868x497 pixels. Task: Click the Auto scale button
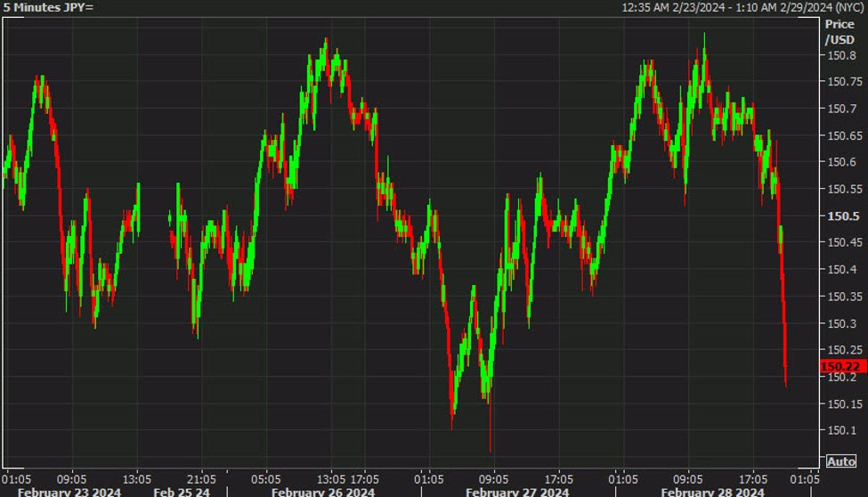(x=841, y=461)
